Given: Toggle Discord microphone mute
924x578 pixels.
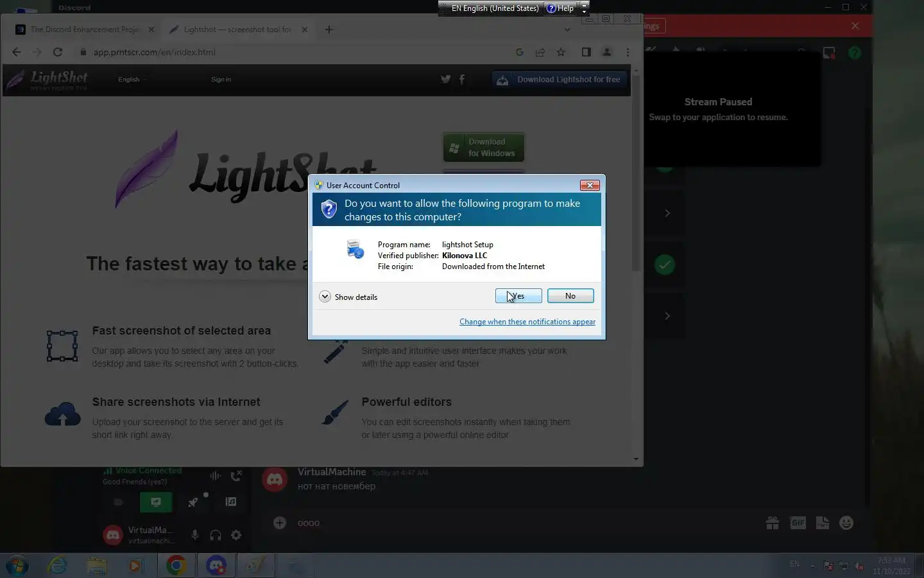Looking at the screenshot, I should point(195,535).
